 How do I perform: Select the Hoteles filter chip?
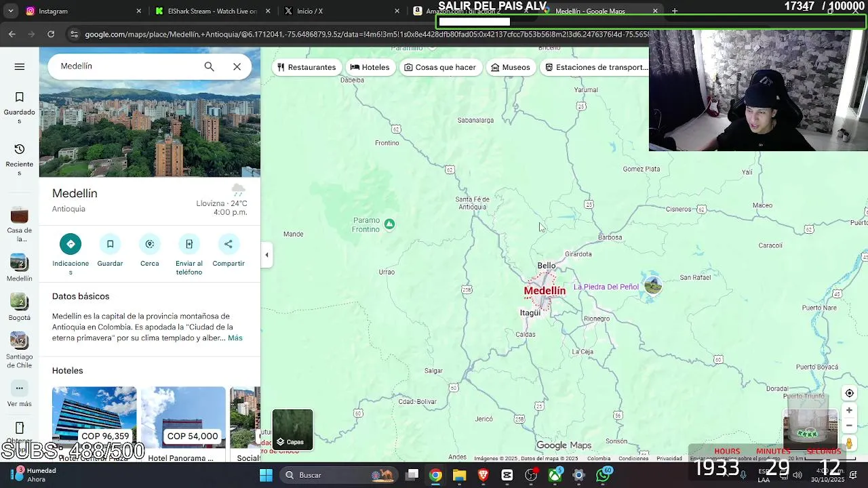370,67
